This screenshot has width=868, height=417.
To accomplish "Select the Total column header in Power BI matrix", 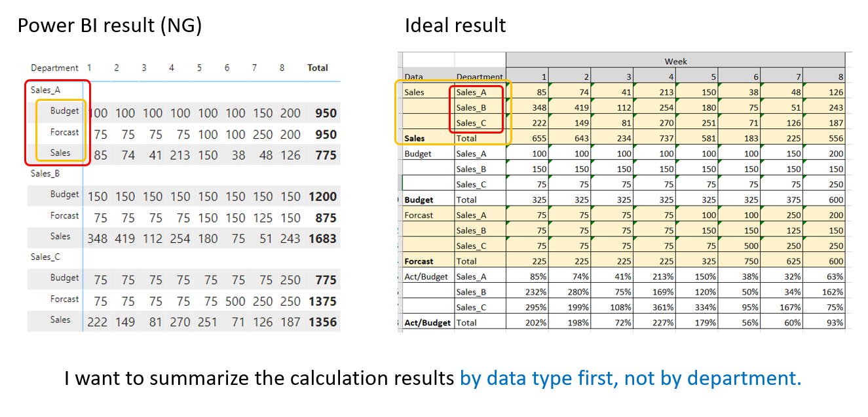I will coord(318,67).
